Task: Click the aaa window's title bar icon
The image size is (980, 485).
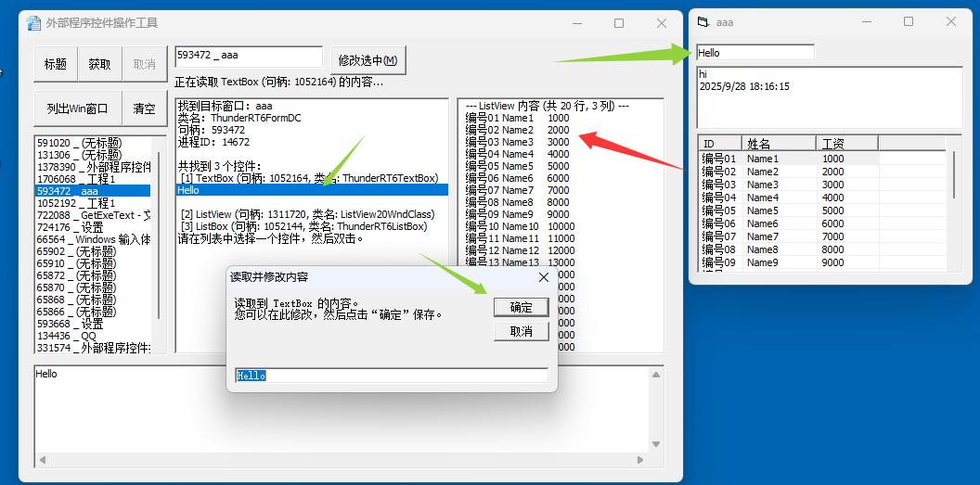Action: click(x=703, y=21)
